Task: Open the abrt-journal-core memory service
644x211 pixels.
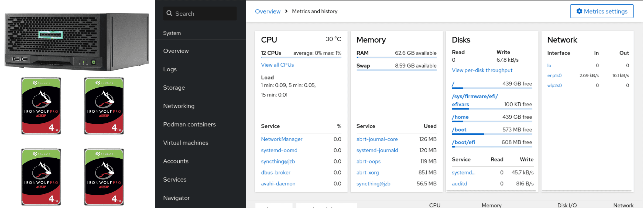Action: tap(377, 139)
